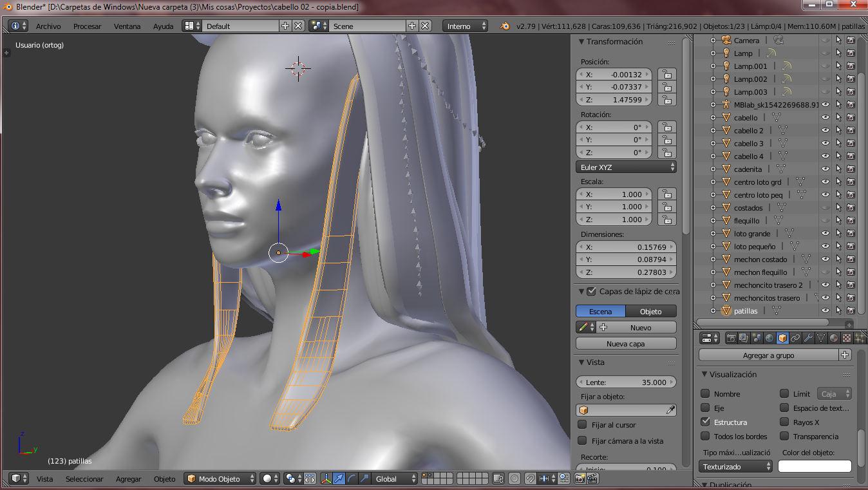Click the eyedropper in Fijar a objeto
This screenshot has width=868, height=490.
(x=670, y=410)
